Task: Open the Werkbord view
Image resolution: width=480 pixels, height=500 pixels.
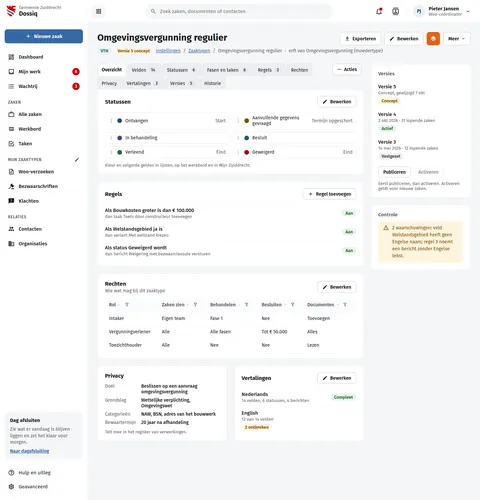Action: click(44, 129)
